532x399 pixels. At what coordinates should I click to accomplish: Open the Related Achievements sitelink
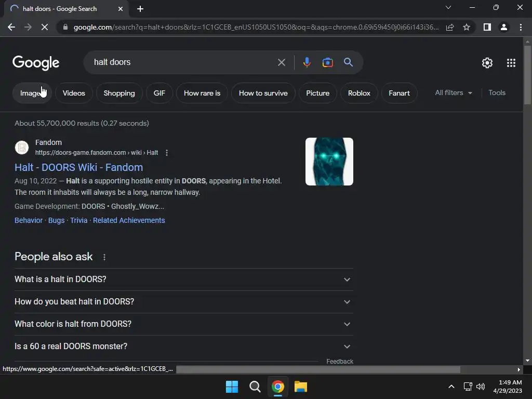[x=129, y=220]
